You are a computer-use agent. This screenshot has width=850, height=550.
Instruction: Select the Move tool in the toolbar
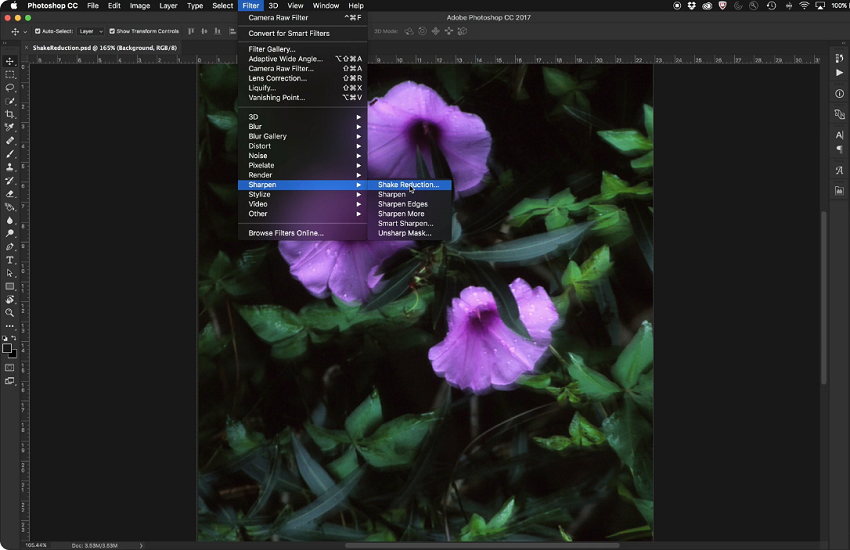10,61
